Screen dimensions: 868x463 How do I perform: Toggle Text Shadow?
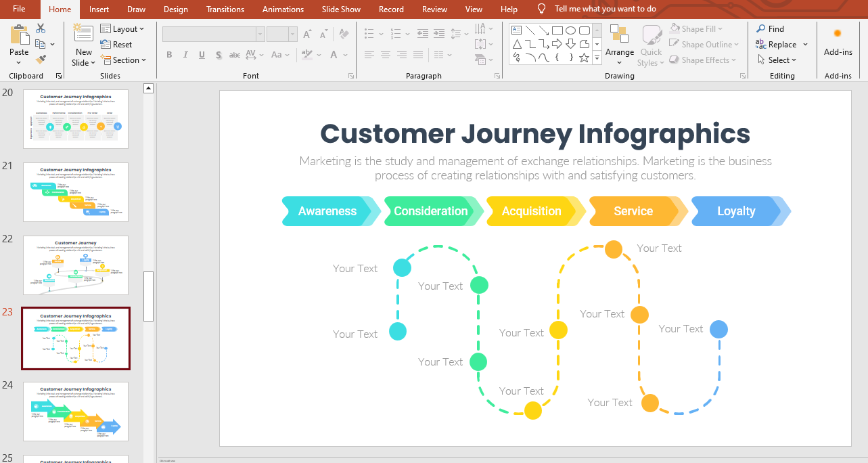219,55
